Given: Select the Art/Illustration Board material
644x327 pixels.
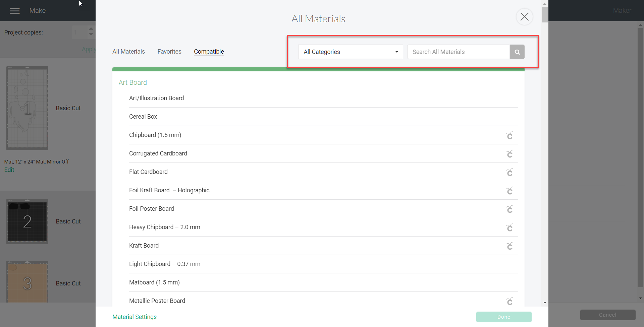Looking at the screenshot, I should pos(156,98).
